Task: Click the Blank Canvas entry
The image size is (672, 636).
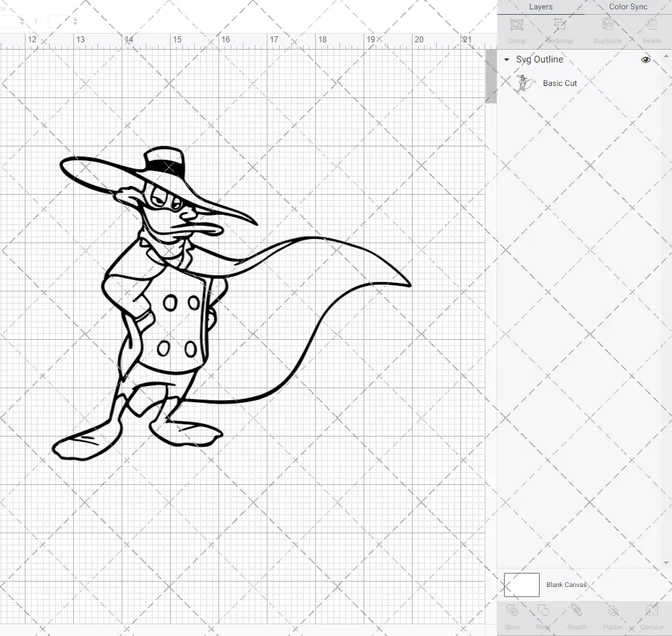Action: point(566,584)
